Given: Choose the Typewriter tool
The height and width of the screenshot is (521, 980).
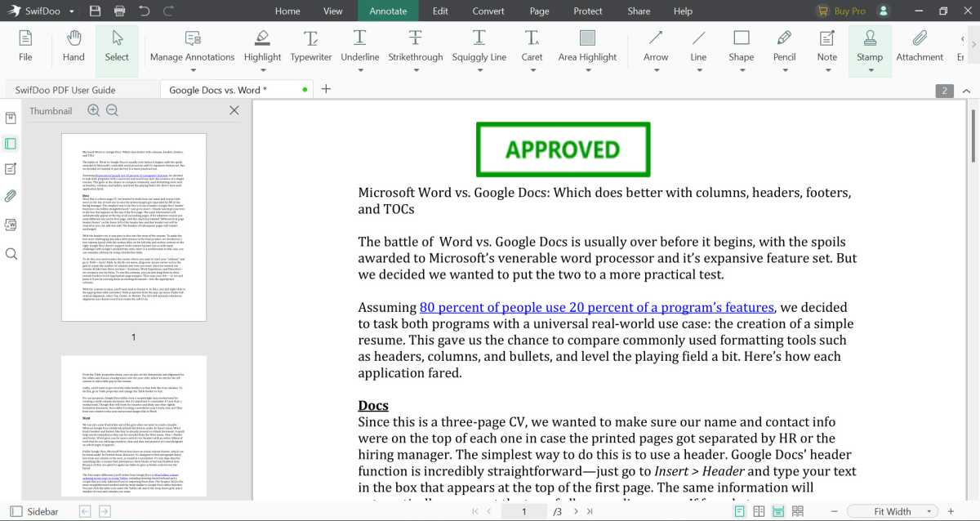Looking at the screenshot, I should [310, 46].
